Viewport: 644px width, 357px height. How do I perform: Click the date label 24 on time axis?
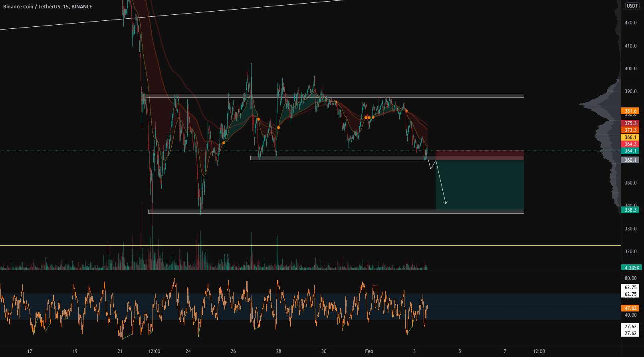188,351
